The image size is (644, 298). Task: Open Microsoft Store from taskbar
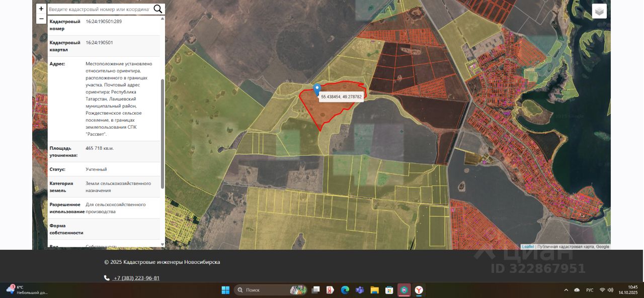[389, 290]
